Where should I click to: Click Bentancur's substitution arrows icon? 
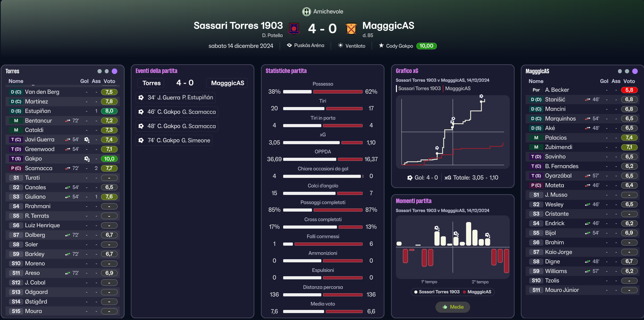[68, 121]
